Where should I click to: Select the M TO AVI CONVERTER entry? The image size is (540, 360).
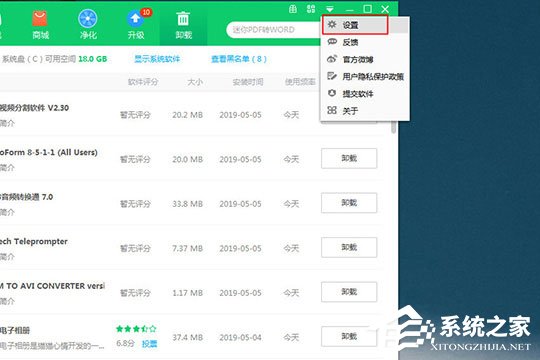52,286
